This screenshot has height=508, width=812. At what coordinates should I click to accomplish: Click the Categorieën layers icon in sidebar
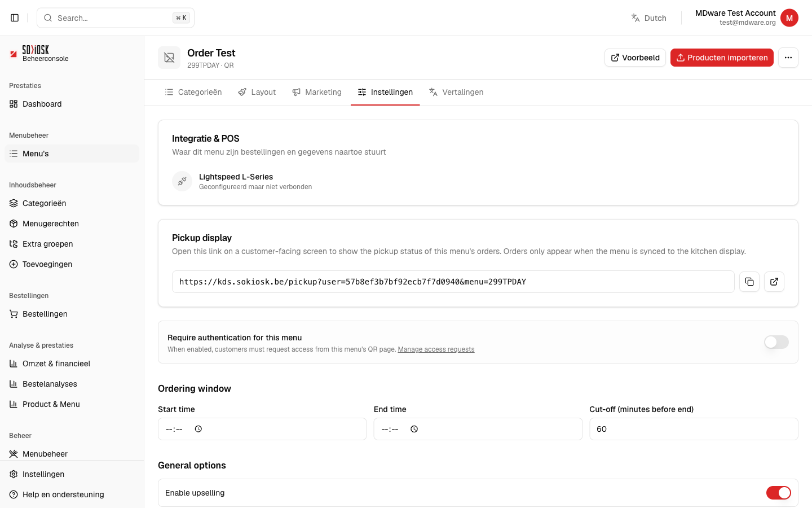14,203
